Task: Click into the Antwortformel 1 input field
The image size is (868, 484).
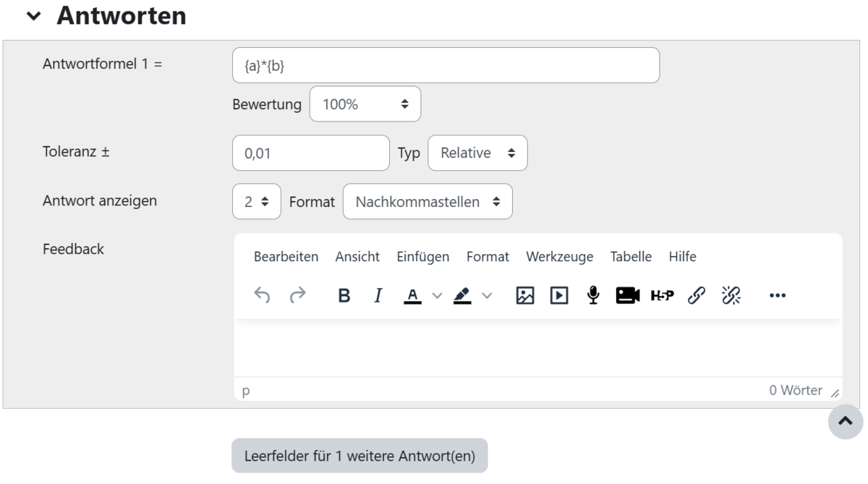Action: (446, 65)
